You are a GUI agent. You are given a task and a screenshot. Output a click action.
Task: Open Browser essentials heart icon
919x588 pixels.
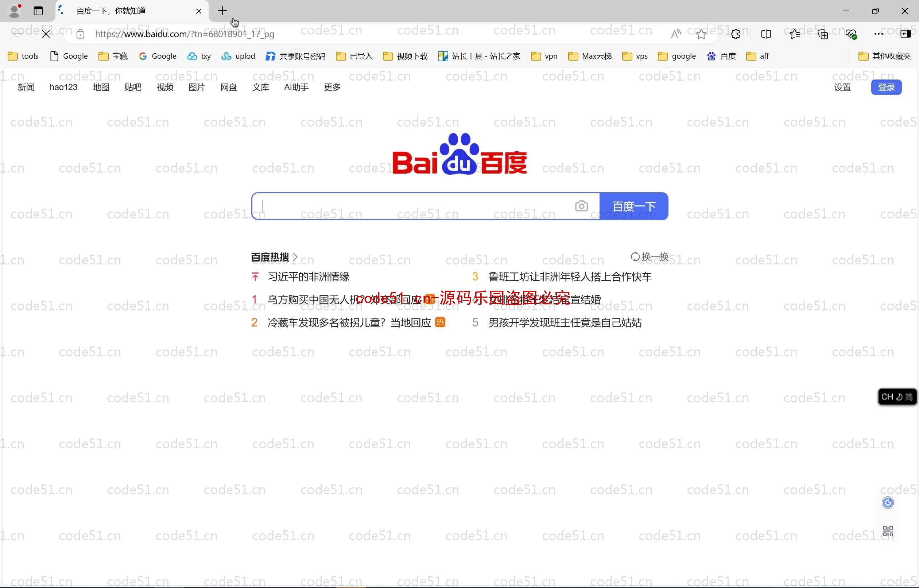pos(851,34)
